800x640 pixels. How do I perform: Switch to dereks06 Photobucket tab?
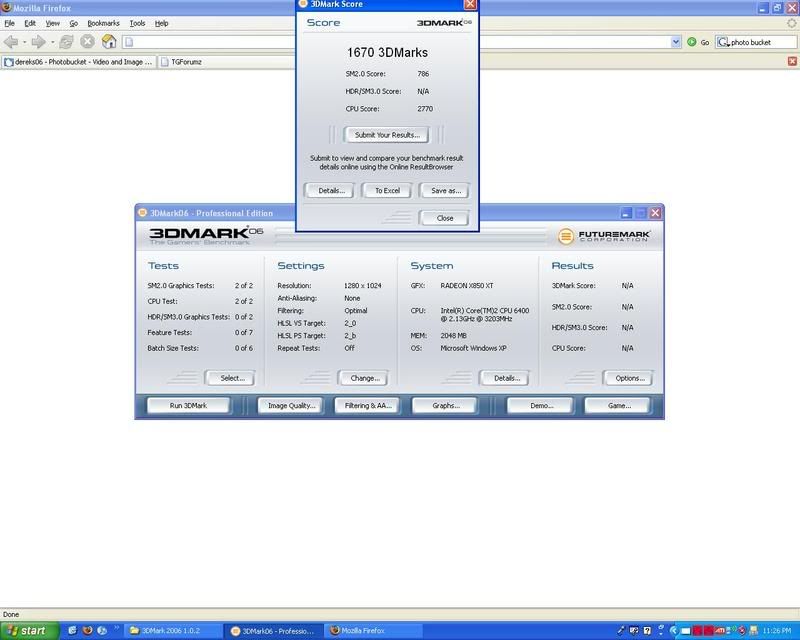click(x=79, y=62)
